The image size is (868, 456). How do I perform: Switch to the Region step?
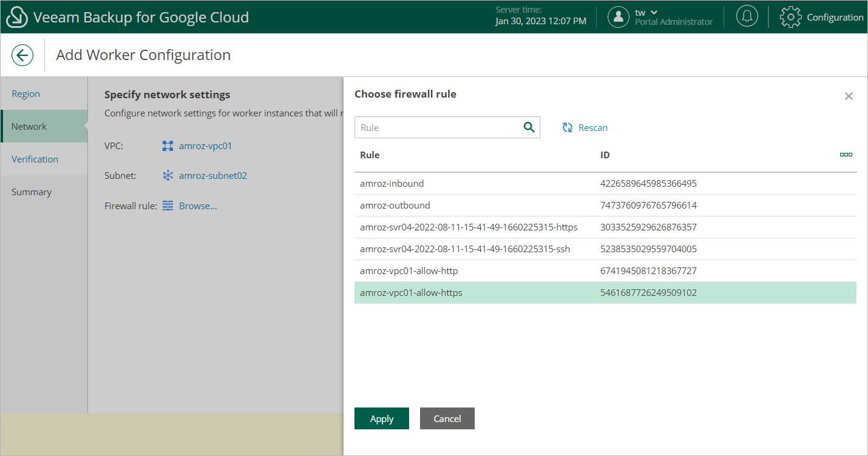(x=25, y=94)
